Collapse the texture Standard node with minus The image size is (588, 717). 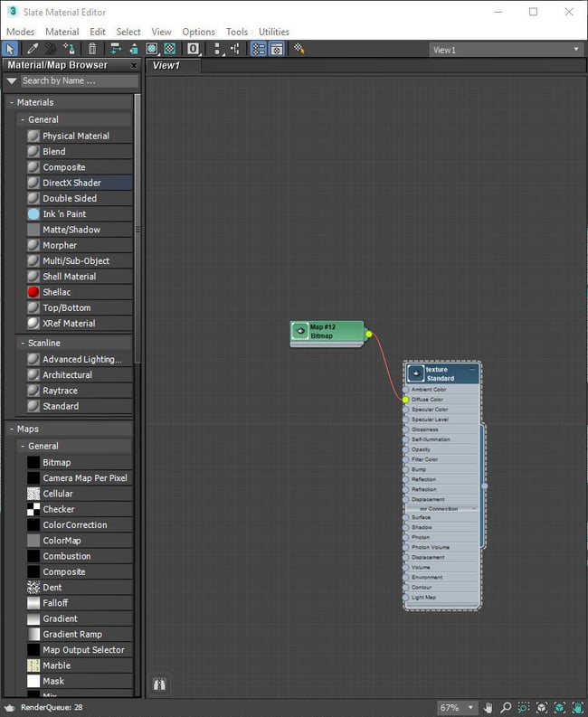pyautogui.click(x=472, y=369)
